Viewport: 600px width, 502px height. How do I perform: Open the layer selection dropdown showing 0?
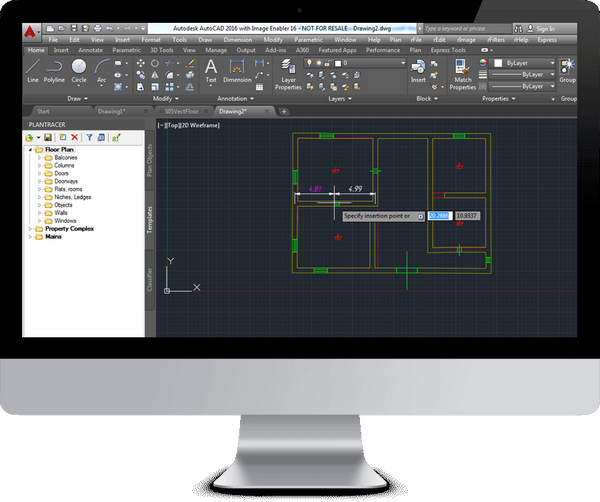pyautogui.click(x=355, y=63)
